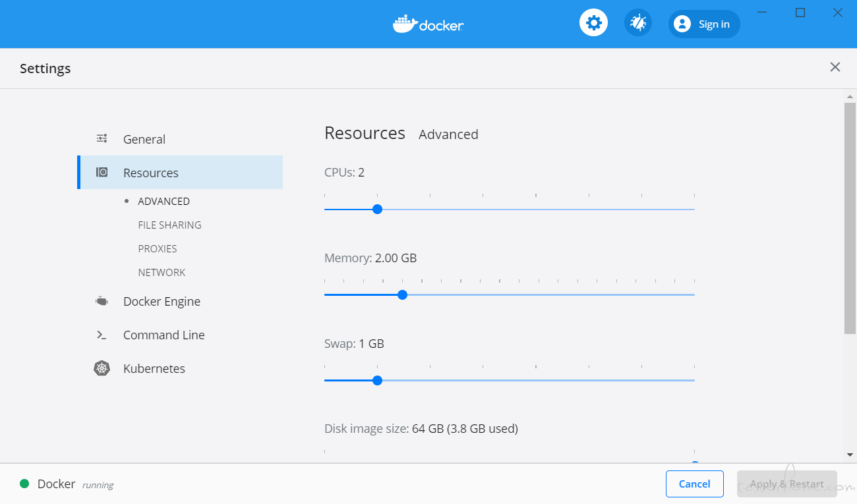This screenshot has width=857, height=504.
Task: Click the Swap slider handle
Action: click(377, 380)
